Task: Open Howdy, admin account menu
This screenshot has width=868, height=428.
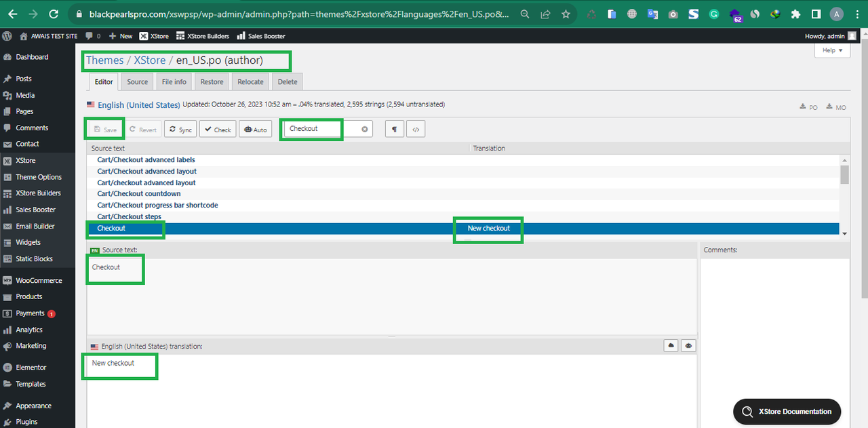Action: point(830,36)
